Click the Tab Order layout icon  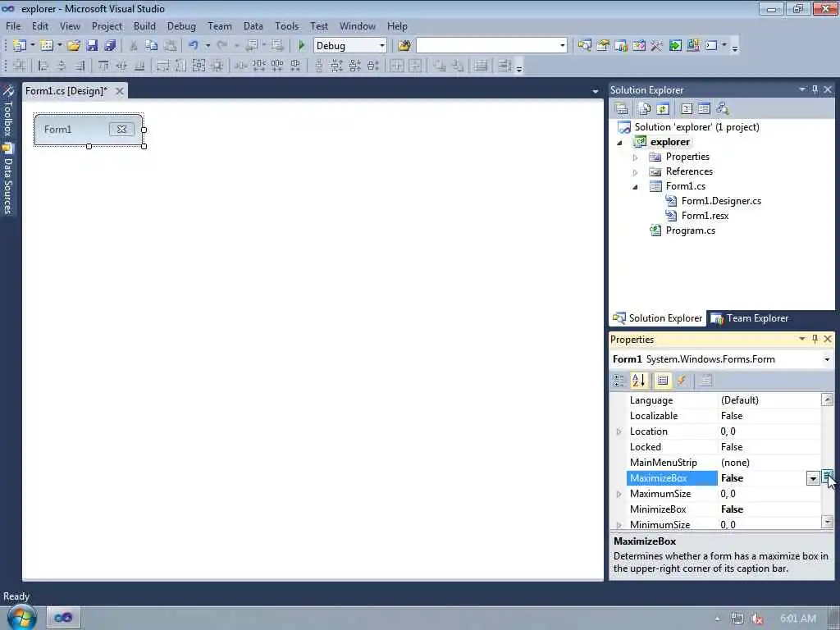504,66
